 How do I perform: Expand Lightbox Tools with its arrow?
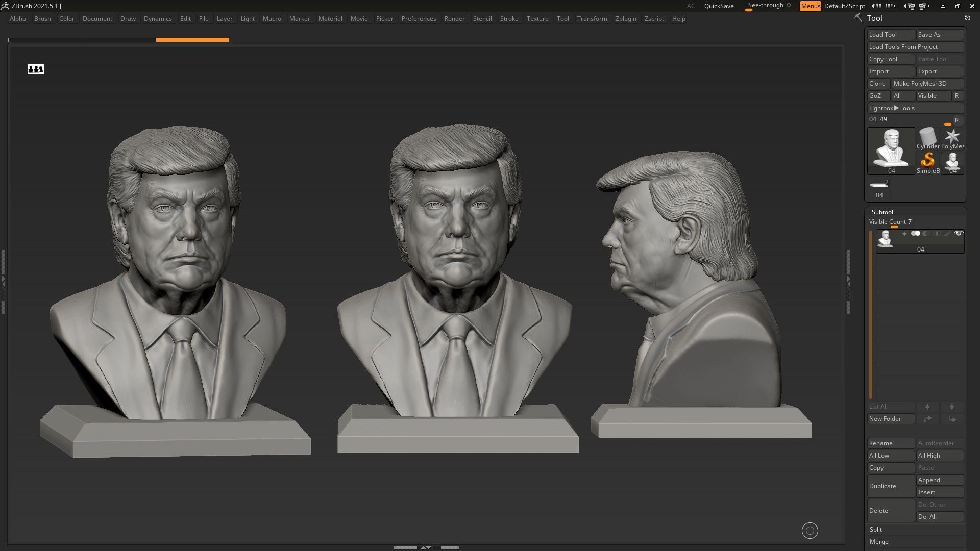point(896,108)
